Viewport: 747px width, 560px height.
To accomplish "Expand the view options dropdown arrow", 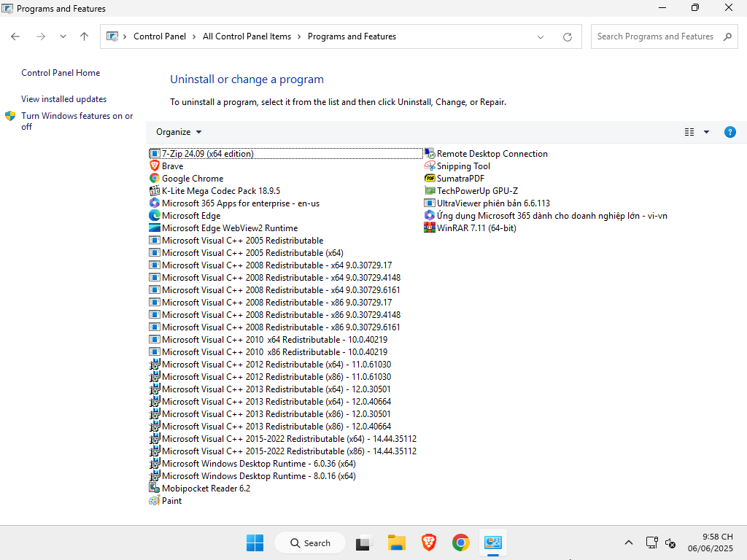I will pos(706,132).
